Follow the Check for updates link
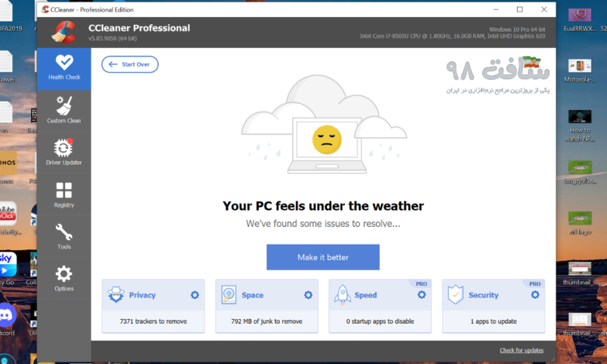This screenshot has width=607, height=364. pyautogui.click(x=521, y=350)
